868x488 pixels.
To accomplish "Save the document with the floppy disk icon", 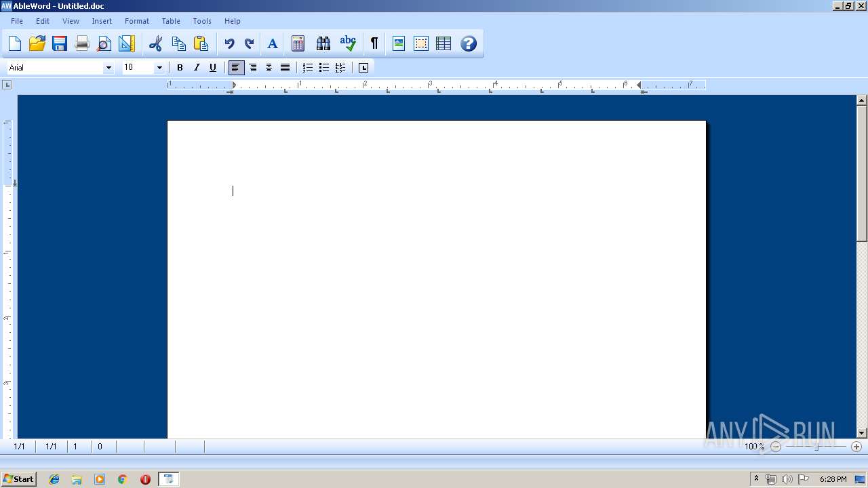I will [x=60, y=44].
